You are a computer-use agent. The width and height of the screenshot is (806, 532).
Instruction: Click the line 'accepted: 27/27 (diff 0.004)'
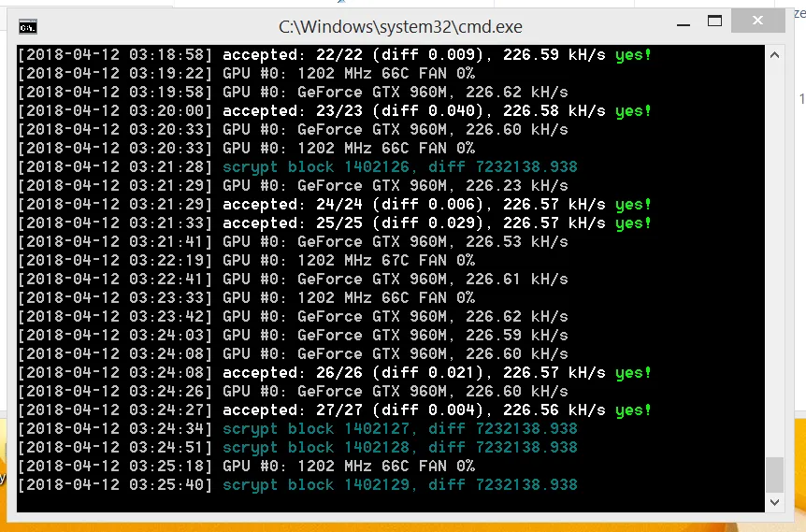click(x=335, y=410)
